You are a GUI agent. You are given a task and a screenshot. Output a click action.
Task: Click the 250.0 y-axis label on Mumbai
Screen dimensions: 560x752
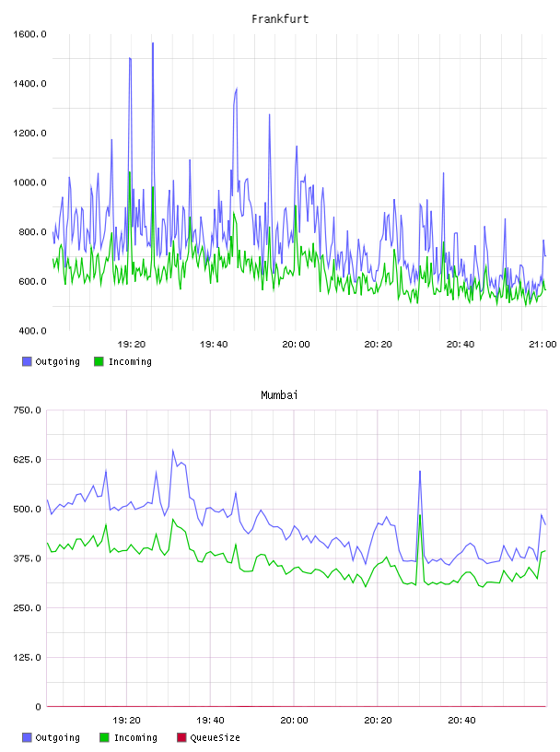(x=28, y=607)
